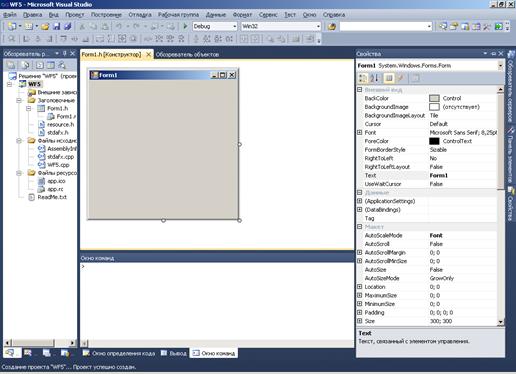This screenshot has width=516, height=374.
Task: Switch to the Обозреватель объектов tab
Action: 187,54
